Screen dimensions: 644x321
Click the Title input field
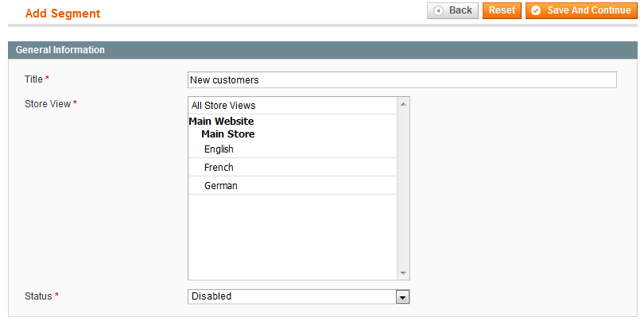coord(402,80)
